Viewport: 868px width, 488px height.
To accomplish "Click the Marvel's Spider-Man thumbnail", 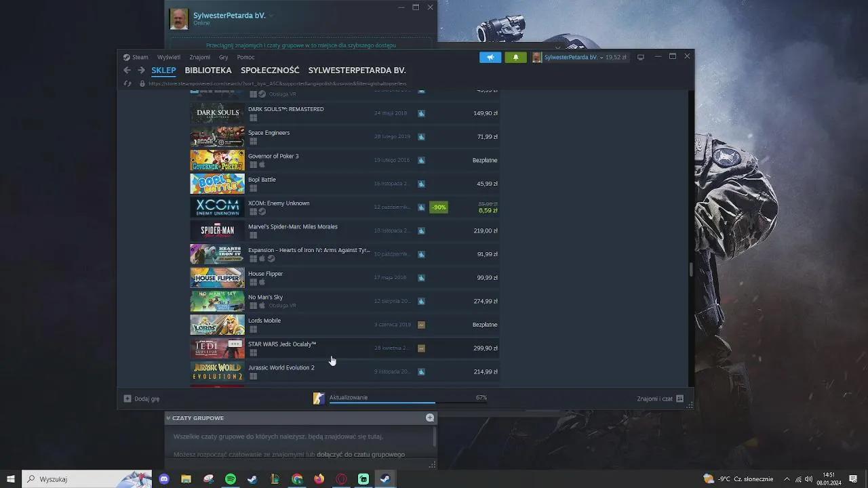I will [217, 230].
